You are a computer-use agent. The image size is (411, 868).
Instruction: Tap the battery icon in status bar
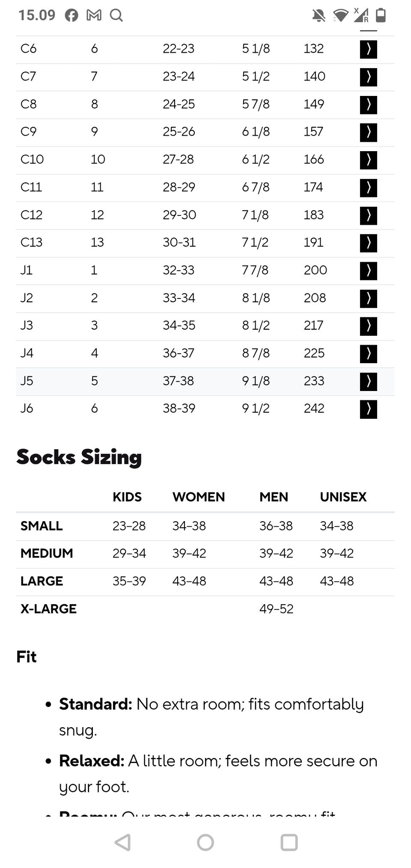click(x=380, y=15)
